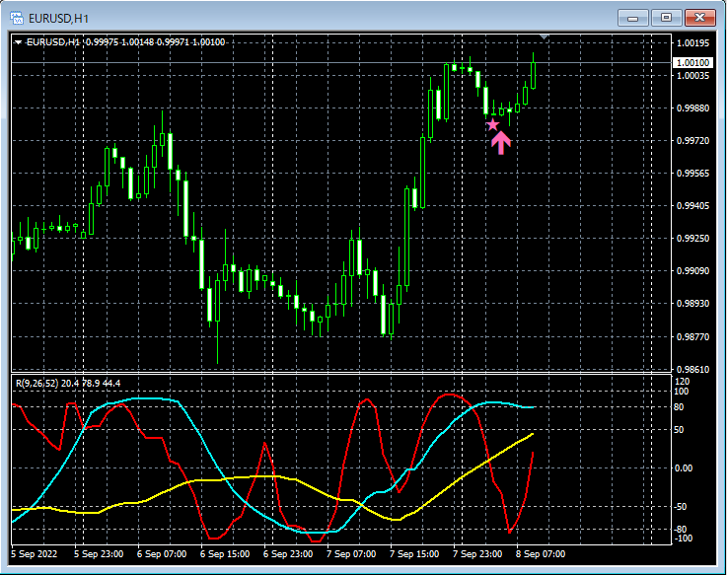Click the current price label 1.00100
Screen dimensions: 728x575
tap(692, 63)
